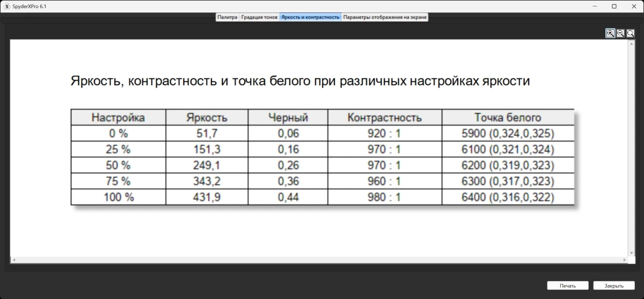Reset the report zoom to fit
644x299 pixels.
coord(631,33)
